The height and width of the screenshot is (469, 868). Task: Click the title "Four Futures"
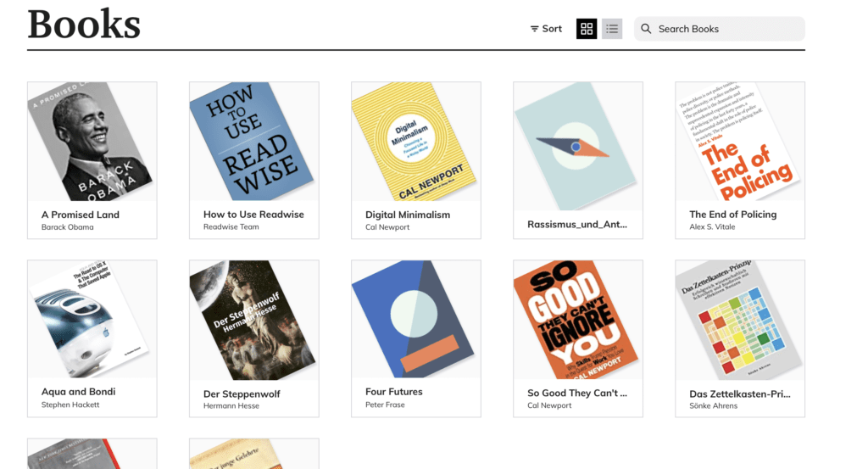393,392
